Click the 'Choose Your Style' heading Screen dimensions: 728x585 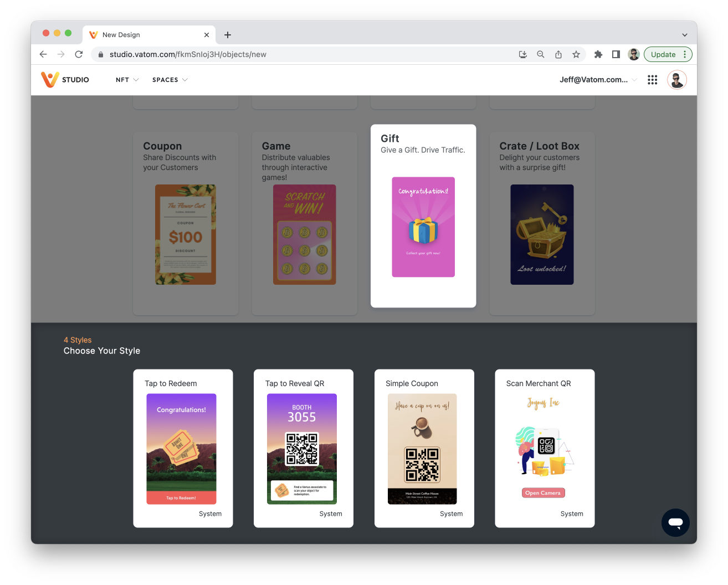[x=102, y=351]
